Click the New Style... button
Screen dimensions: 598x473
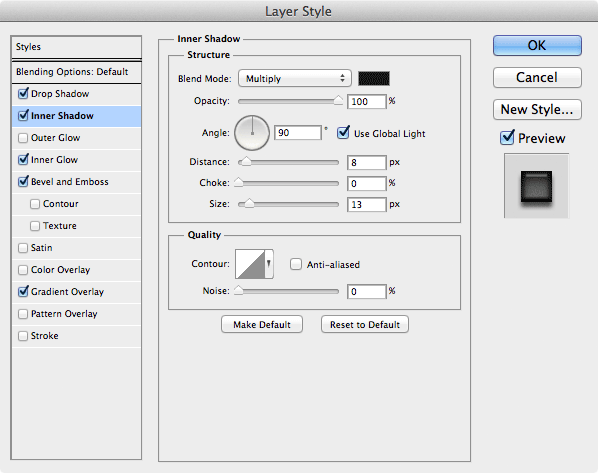(537, 109)
